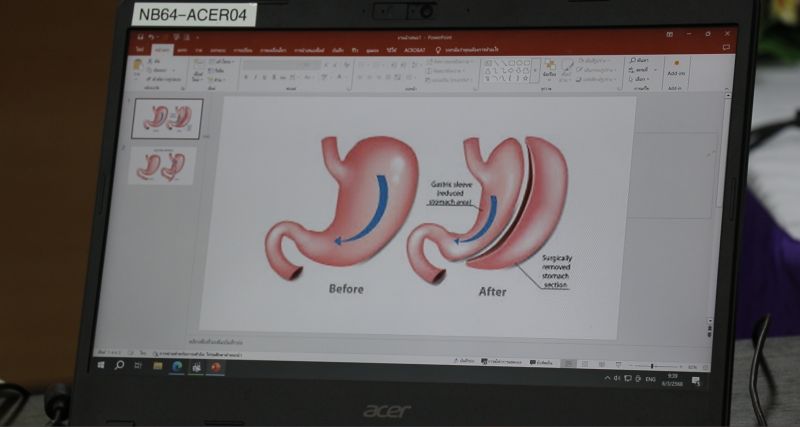Toggle Underline formatting

click(264, 77)
